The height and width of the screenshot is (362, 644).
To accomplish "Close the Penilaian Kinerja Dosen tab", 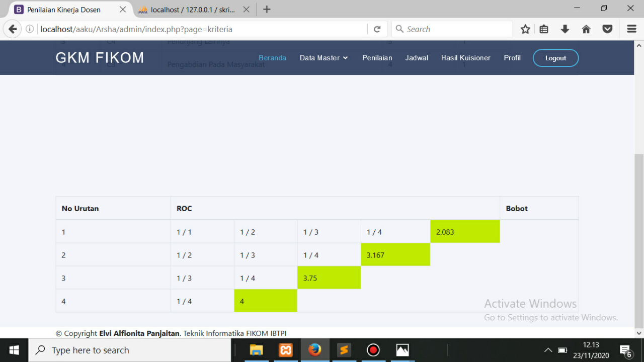I will coord(123,10).
